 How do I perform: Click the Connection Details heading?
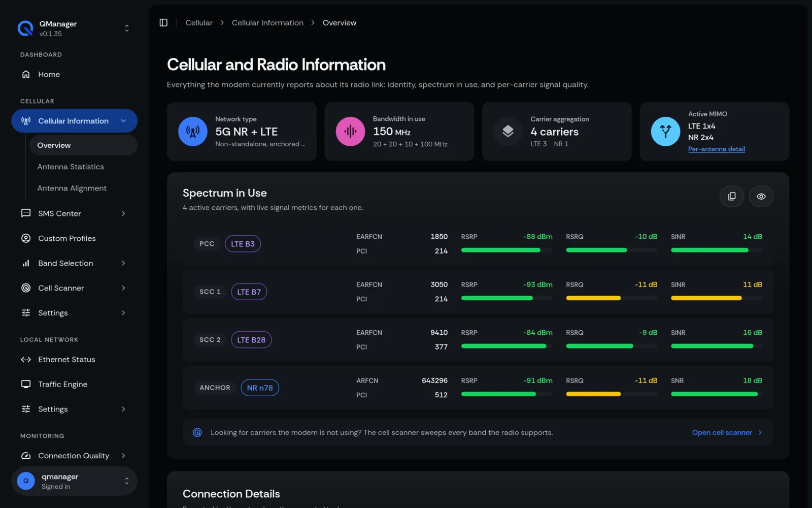[x=231, y=494]
